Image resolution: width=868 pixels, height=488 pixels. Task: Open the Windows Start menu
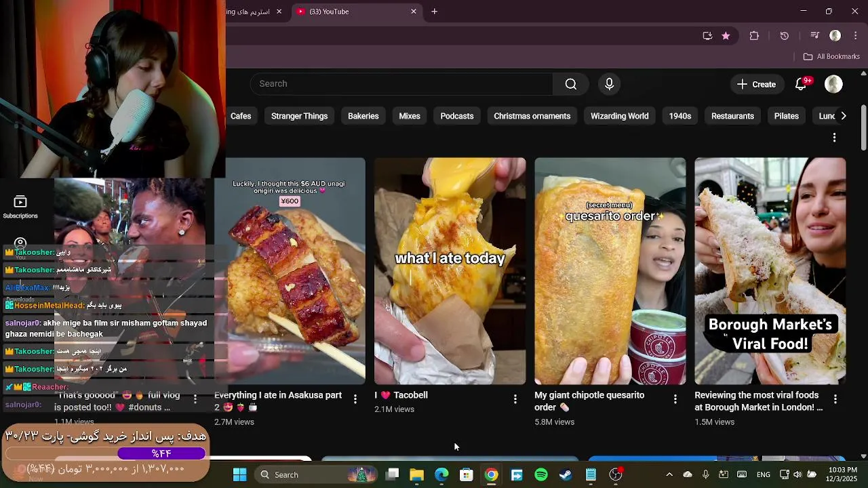pyautogui.click(x=239, y=474)
